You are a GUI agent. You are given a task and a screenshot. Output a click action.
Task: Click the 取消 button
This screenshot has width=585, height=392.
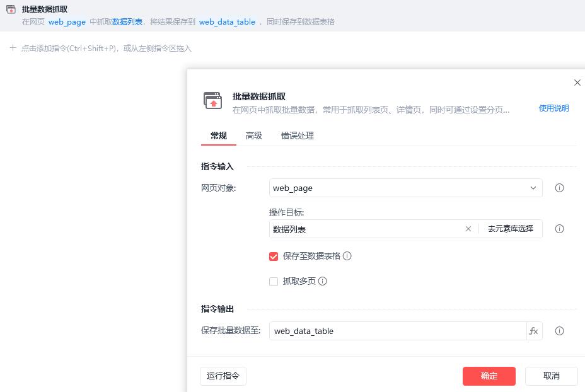(x=551, y=376)
